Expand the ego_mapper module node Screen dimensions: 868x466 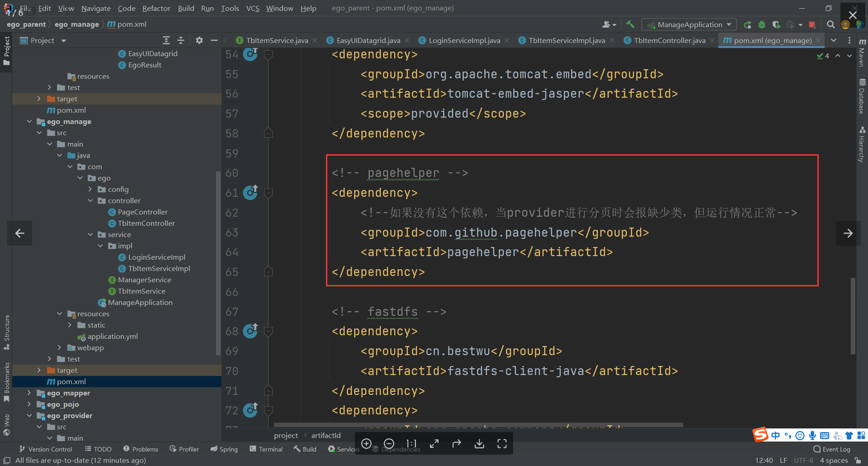pyautogui.click(x=29, y=393)
